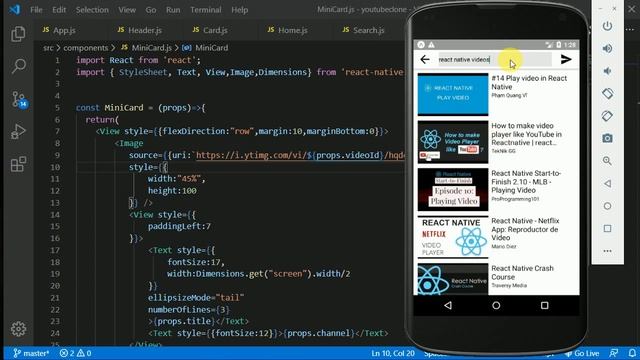
Task: Open emulator extended controls three dots
Action: click(607, 251)
